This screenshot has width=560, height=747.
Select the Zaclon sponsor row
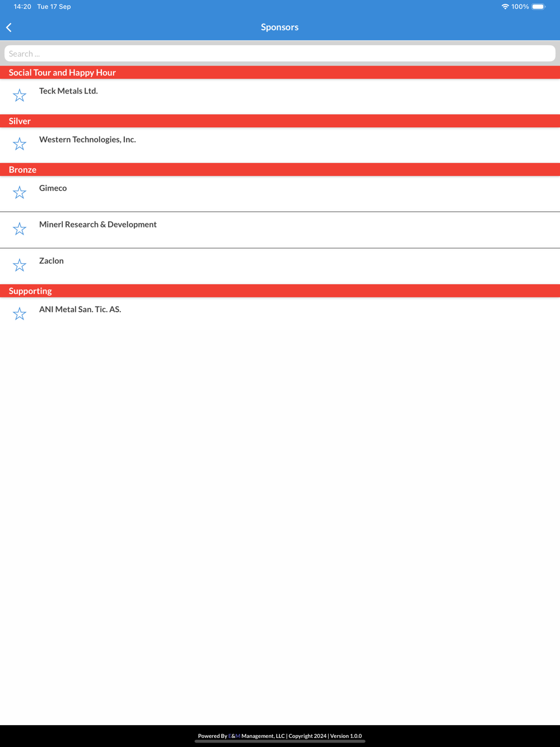tap(280, 266)
